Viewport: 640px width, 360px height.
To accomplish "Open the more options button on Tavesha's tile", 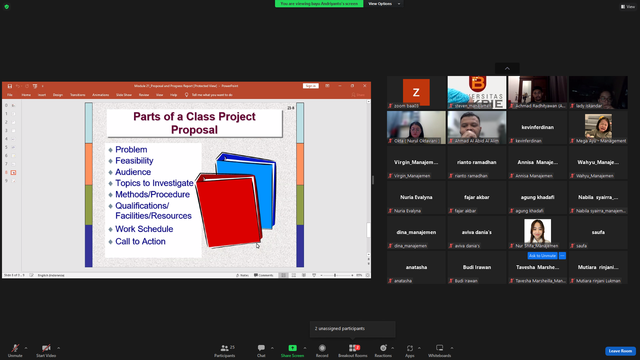I will coord(562,256).
